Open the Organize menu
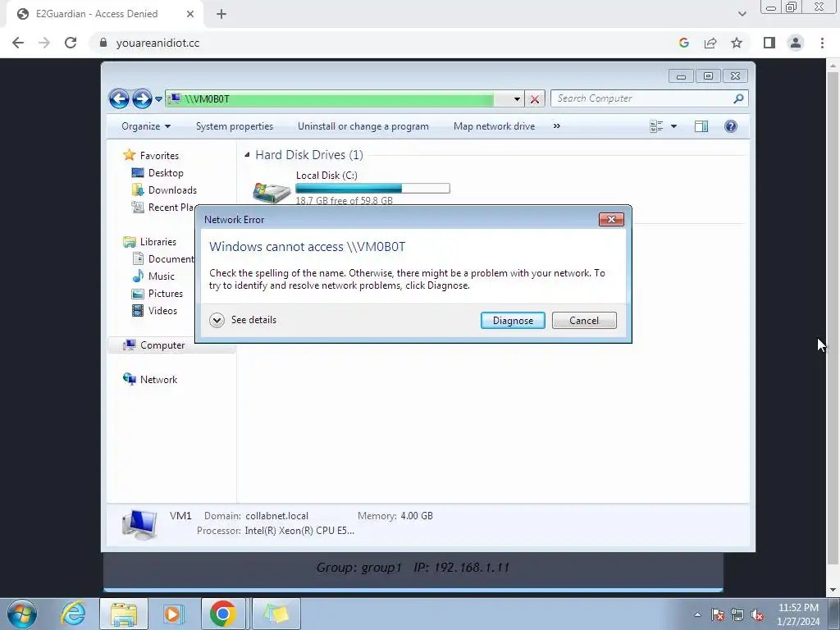 (x=146, y=126)
